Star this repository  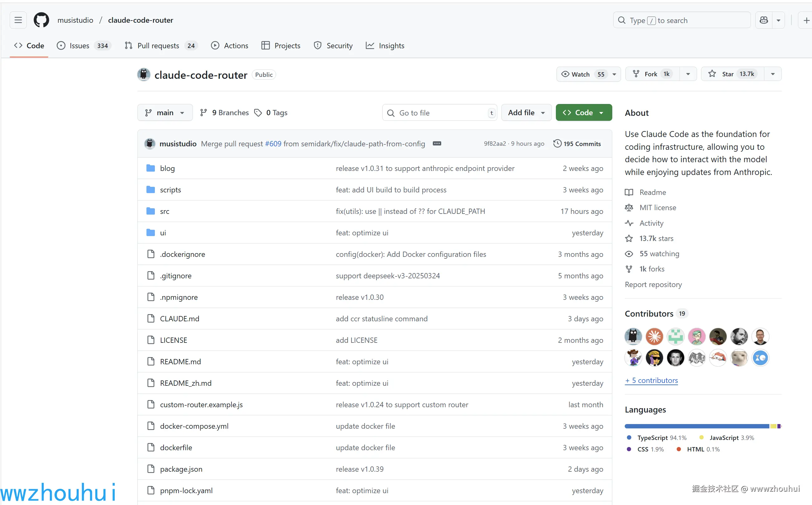click(x=732, y=74)
